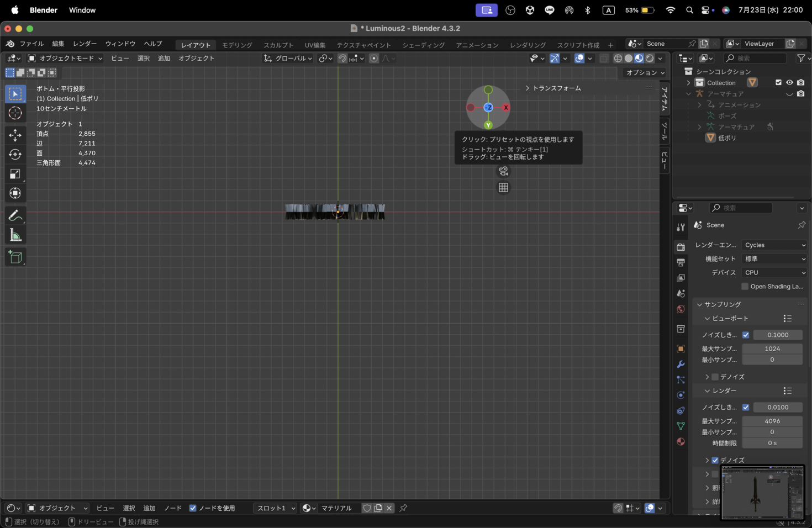Screen dimensions: 812x528
Task: Activate the Annotate tool
Action: [15, 215]
